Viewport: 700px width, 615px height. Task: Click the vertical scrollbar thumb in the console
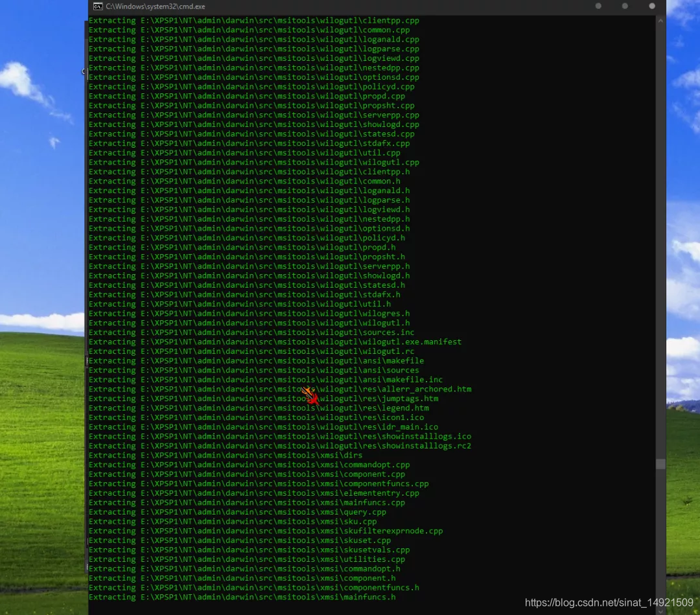tap(660, 464)
